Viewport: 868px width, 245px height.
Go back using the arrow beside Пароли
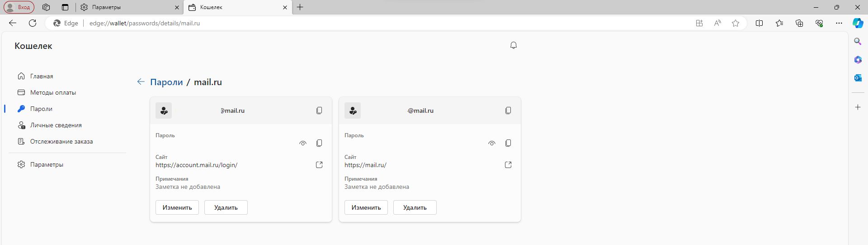[x=141, y=82]
